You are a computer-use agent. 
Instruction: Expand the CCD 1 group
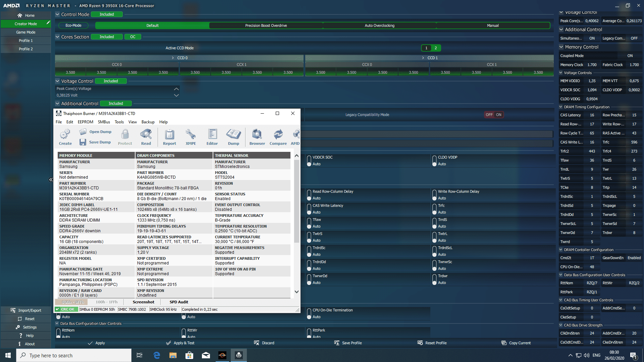[x=423, y=58]
